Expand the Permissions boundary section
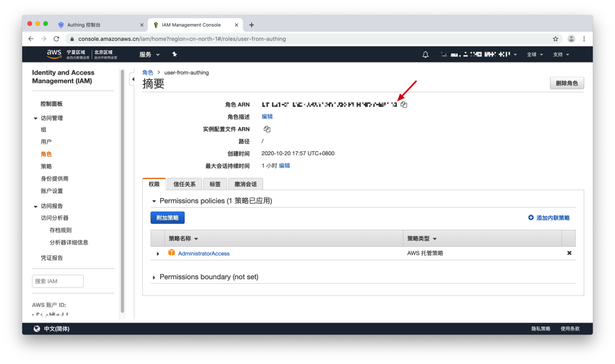Viewport: 615px width, 364px height. [x=154, y=278]
